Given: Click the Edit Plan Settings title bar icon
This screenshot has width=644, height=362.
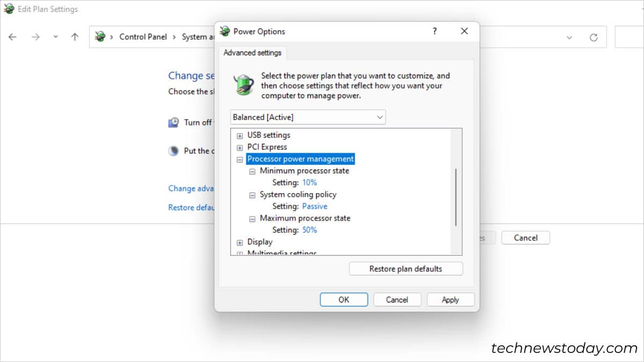Looking at the screenshot, I should [9, 9].
